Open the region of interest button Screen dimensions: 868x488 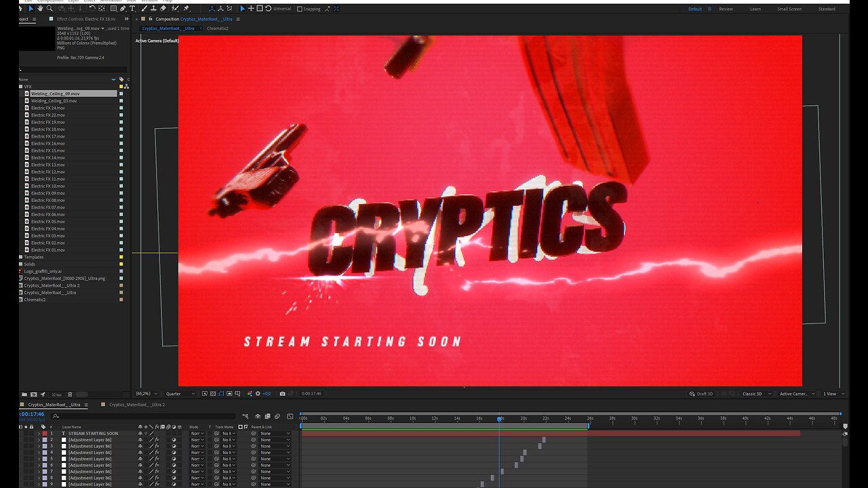(x=229, y=394)
